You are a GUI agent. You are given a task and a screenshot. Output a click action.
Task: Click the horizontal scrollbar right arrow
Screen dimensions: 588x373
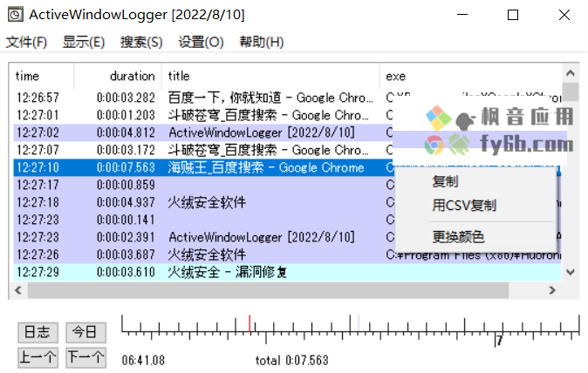(x=552, y=290)
